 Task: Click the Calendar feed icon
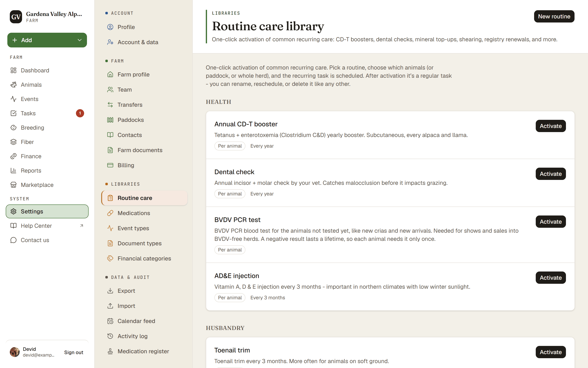point(110,321)
